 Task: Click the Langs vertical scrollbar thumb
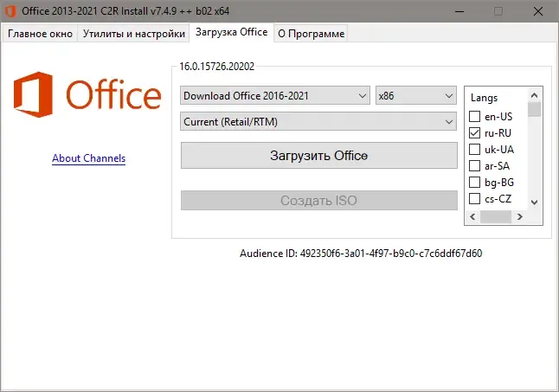tap(535, 109)
